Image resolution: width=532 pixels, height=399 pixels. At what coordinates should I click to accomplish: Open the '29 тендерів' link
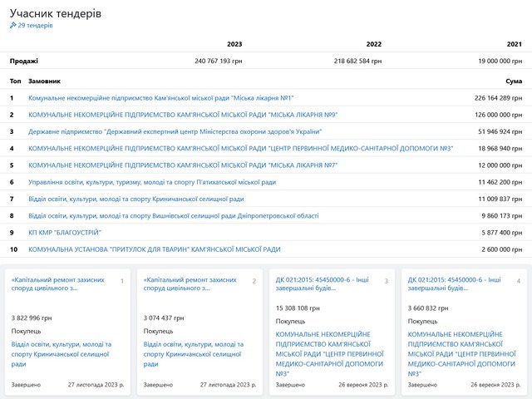click(x=35, y=25)
